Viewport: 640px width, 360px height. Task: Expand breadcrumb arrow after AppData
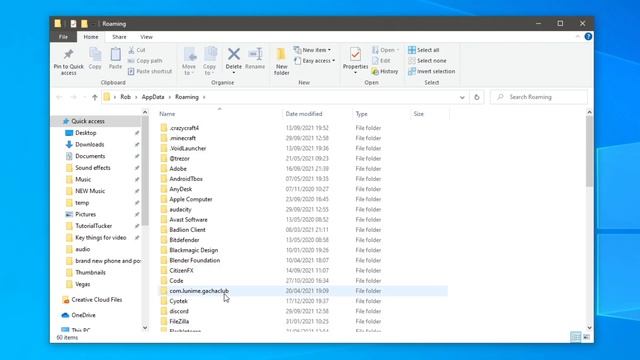pyautogui.click(x=169, y=97)
